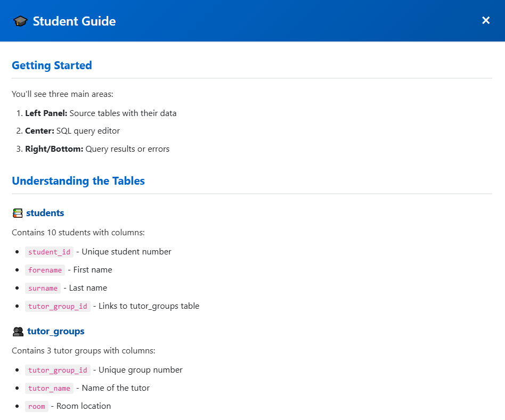
Task: Click the surname code tag
Action: [43, 288]
